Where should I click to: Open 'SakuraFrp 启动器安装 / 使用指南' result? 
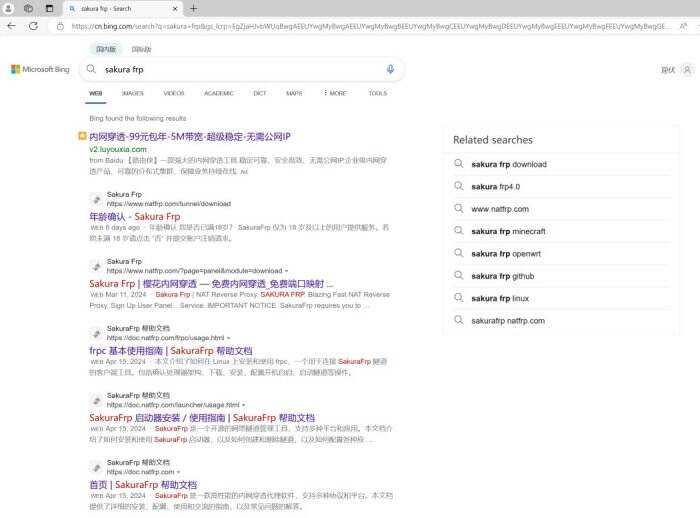pyautogui.click(x=202, y=418)
